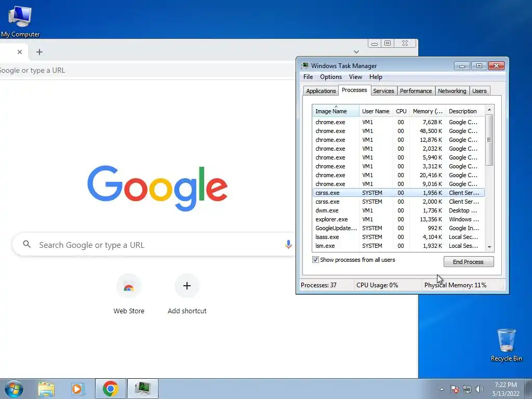Viewport: 532px width, 399px height.
Task: Click the process list scrollbar thumb
Action: 489,140
